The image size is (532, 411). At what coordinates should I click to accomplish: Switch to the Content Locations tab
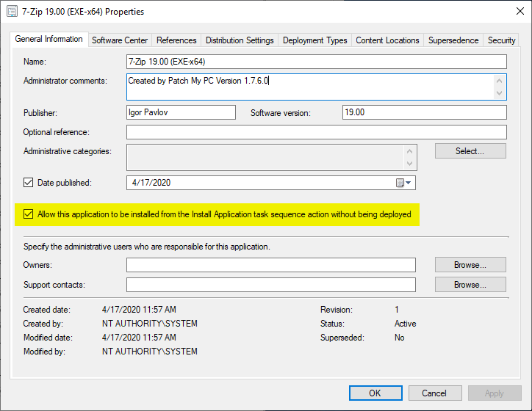pyautogui.click(x=387, y=40)
